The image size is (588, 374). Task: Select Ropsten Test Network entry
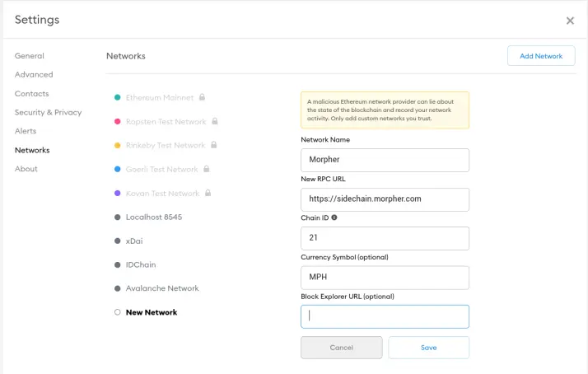(166, 122)
